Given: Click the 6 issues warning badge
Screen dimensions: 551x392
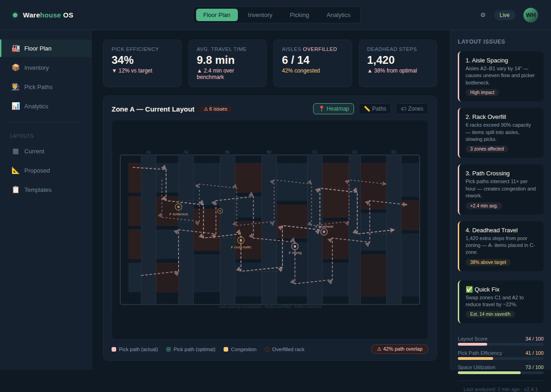Looking at the screenshot, I should pos(215,109).
